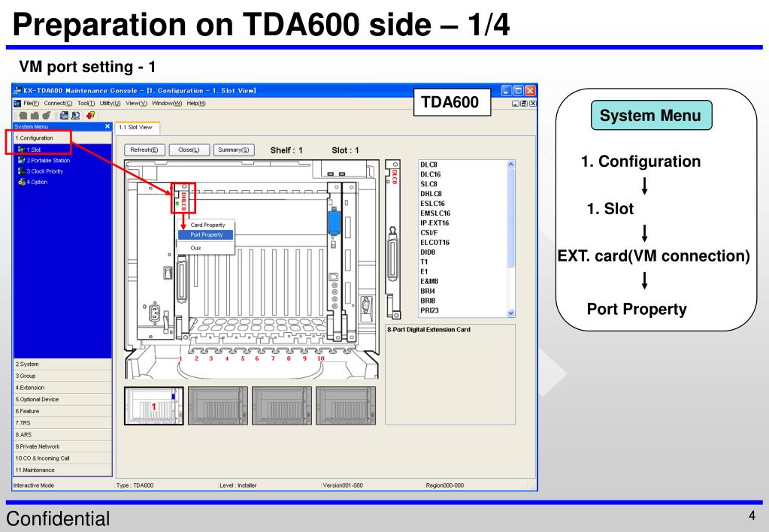Open the Help(H) menu

coord(195,104)
